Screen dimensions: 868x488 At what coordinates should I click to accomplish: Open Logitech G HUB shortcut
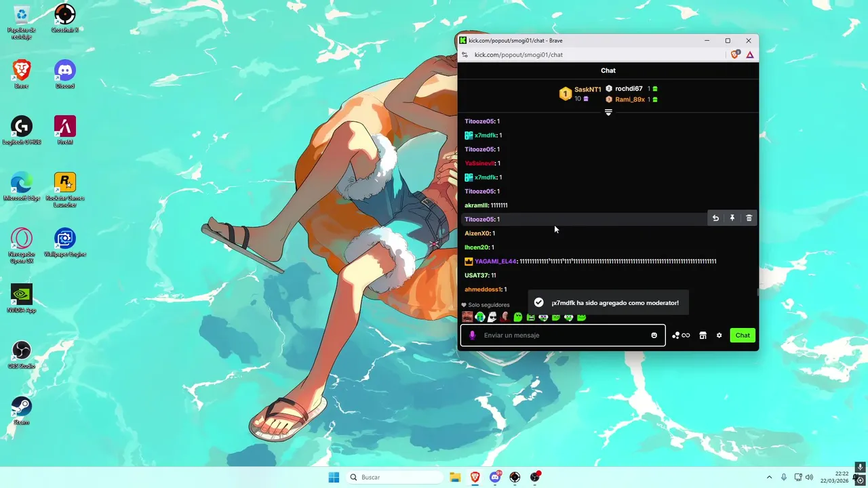(22, 131)
